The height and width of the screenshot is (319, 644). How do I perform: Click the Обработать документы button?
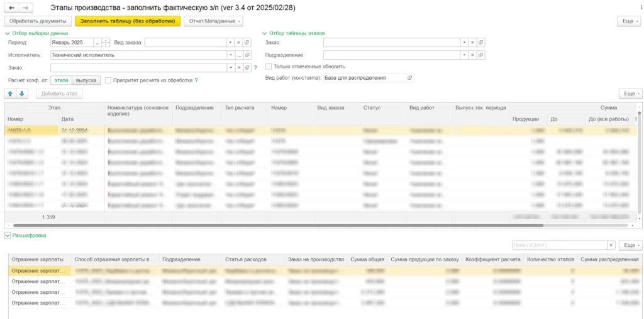coord(38,21)
